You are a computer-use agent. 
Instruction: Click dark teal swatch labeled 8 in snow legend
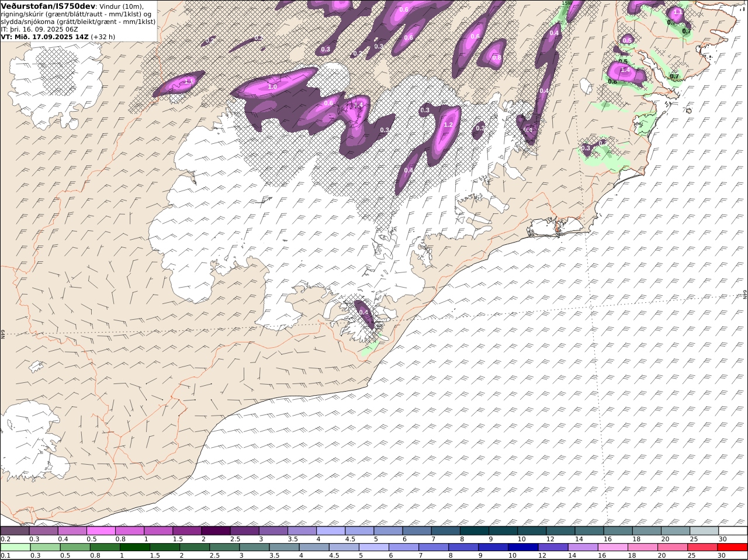475,531
